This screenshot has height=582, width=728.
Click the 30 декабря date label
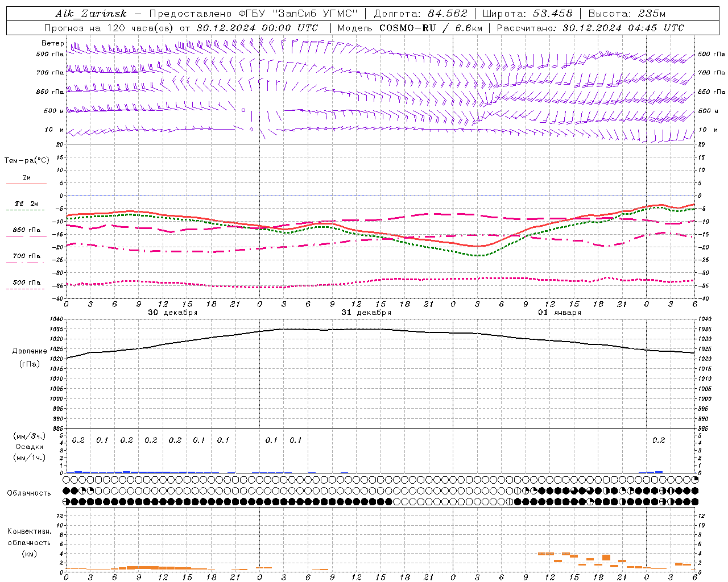pyautogui.click(x=173, y=313)
